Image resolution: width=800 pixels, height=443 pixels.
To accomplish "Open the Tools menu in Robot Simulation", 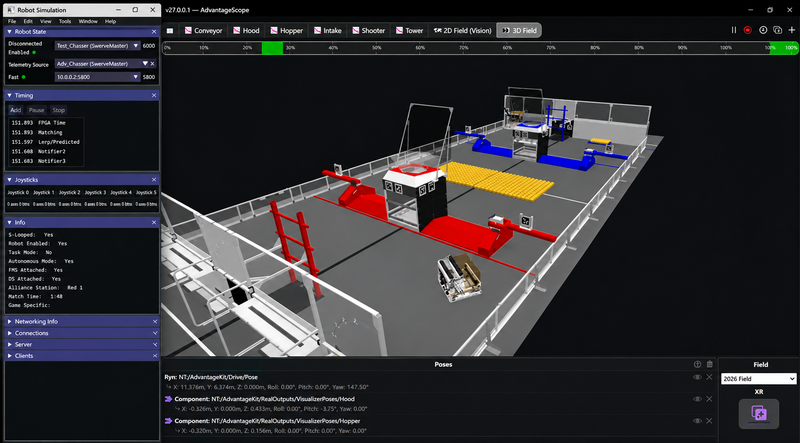I will coord(65,21).
